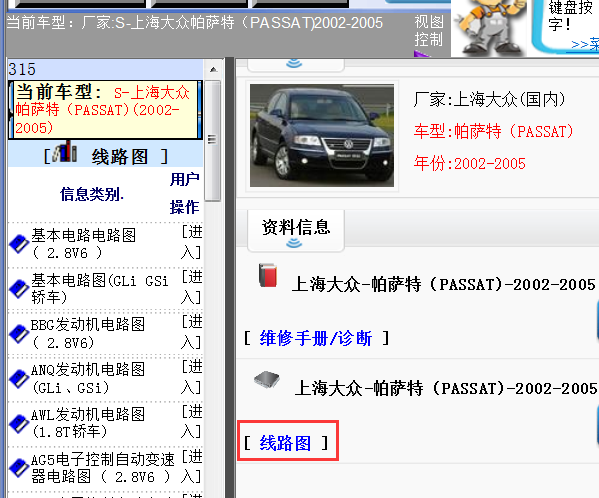This screenshot has height=498, width=599.
Task: Click the red book icon for 维修手册 entry
Action: pos(267,275)
